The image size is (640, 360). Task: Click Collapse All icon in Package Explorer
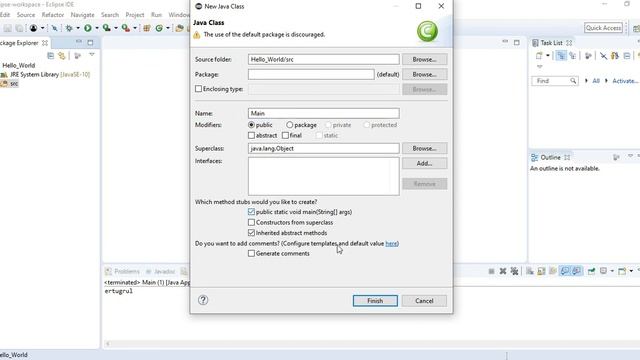(x=51, y=56)
